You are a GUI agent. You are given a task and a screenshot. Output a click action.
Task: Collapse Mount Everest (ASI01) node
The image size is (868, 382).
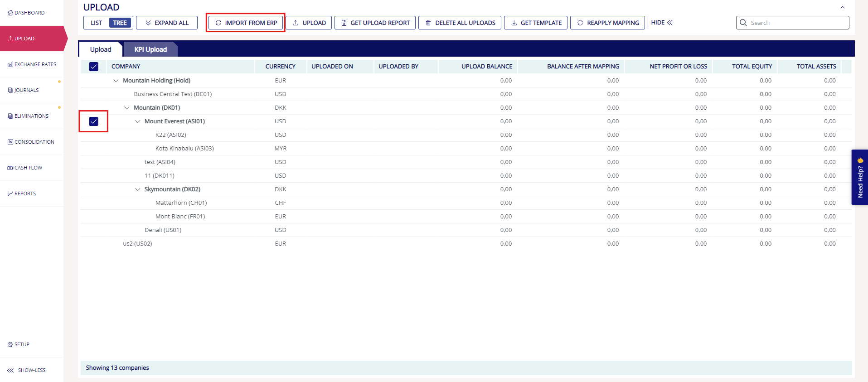coord(138,121)
